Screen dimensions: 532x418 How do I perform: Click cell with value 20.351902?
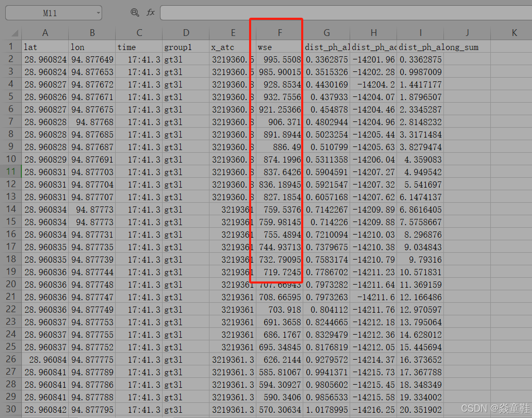pos(420,410)
